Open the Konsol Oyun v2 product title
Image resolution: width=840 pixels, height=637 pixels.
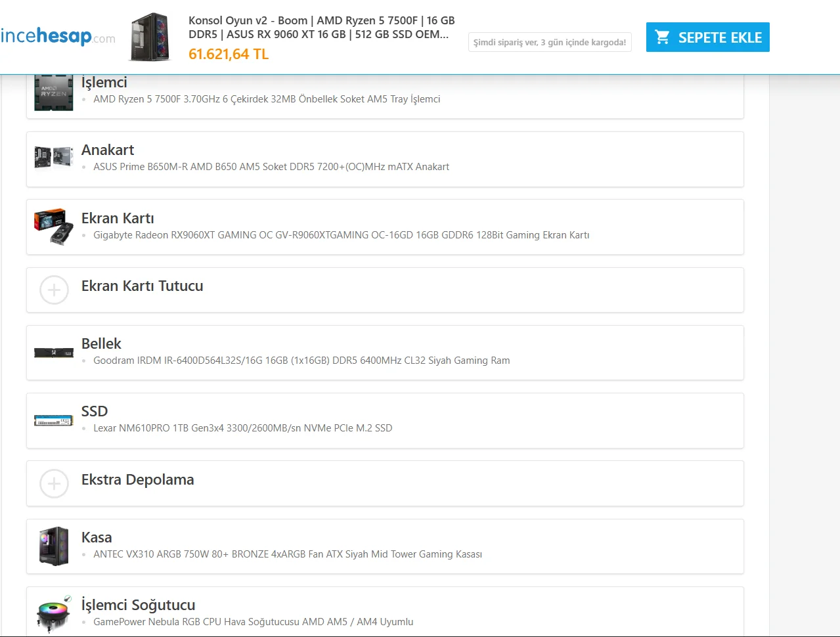click(322, 28)
